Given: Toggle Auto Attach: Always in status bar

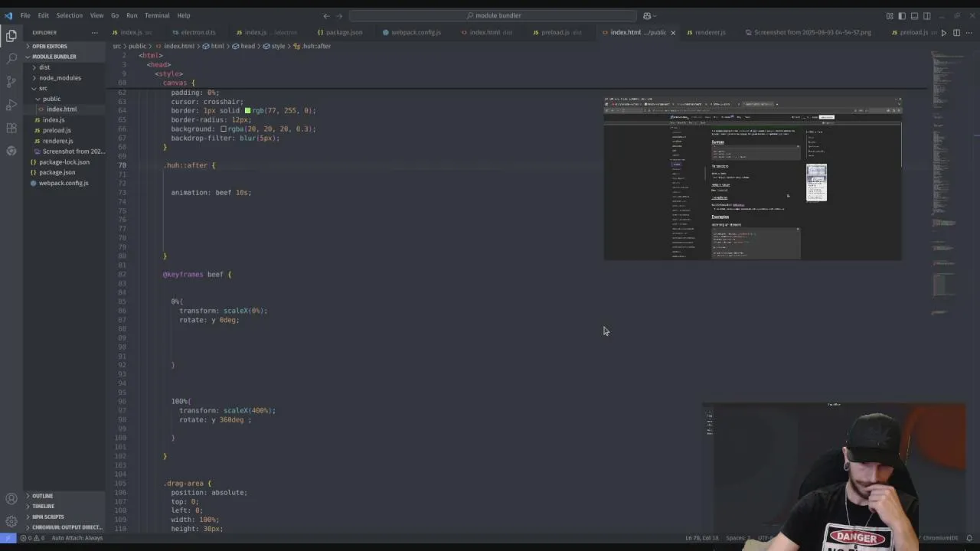Looking at the screenshot, I should click(77, 538).
